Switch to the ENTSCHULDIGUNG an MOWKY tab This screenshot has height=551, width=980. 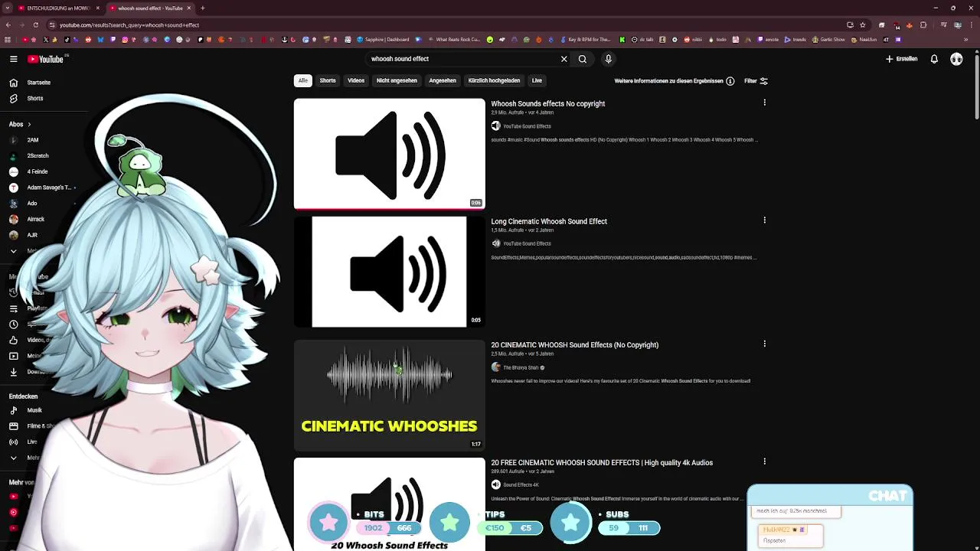tap(58, 8)
